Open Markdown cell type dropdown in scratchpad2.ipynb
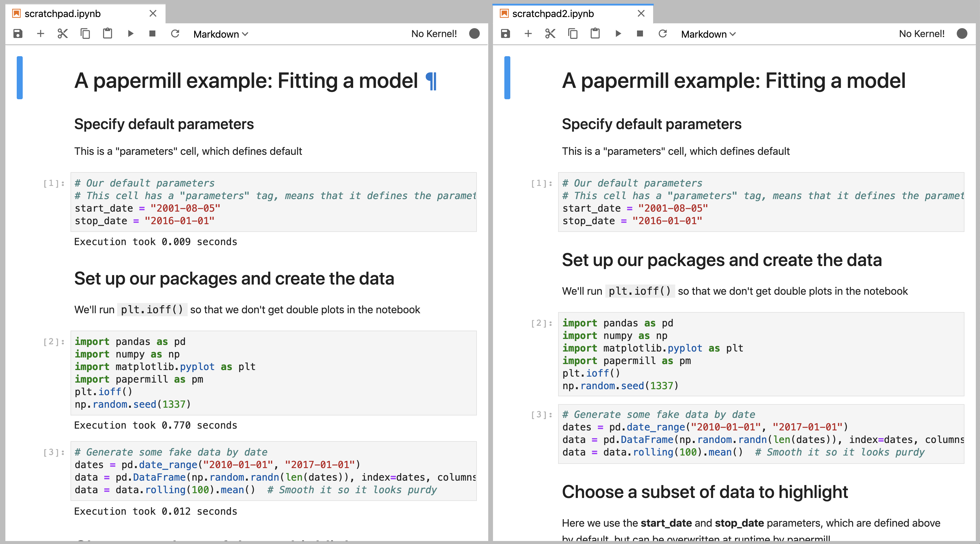980x544 pixels. click(708, 34)
